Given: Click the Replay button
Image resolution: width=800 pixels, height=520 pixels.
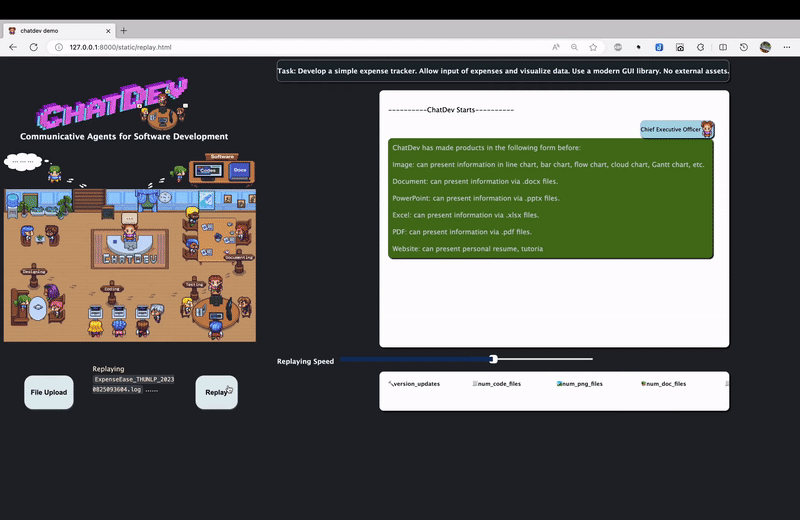Looking at the screenshot, I should pos(216,392).
